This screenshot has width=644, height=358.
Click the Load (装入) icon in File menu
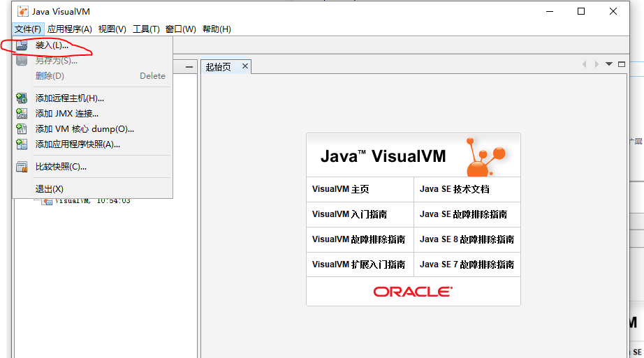coord(22,45)
